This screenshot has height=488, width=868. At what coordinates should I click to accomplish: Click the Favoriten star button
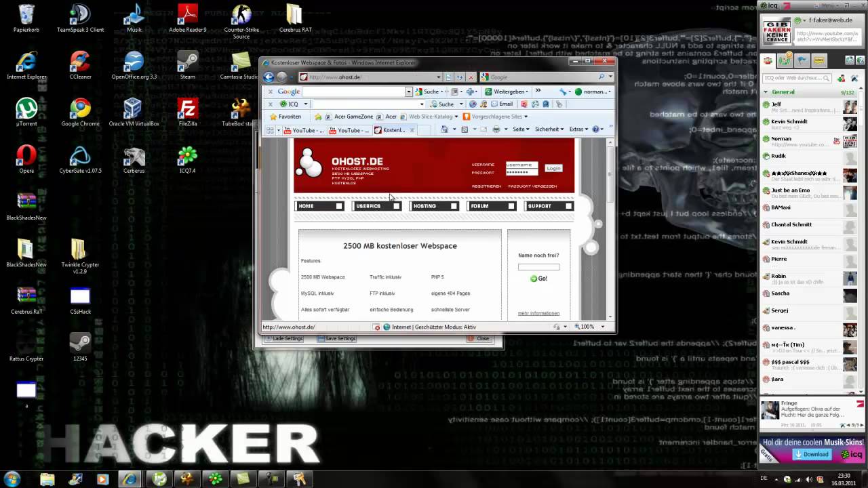285,117
